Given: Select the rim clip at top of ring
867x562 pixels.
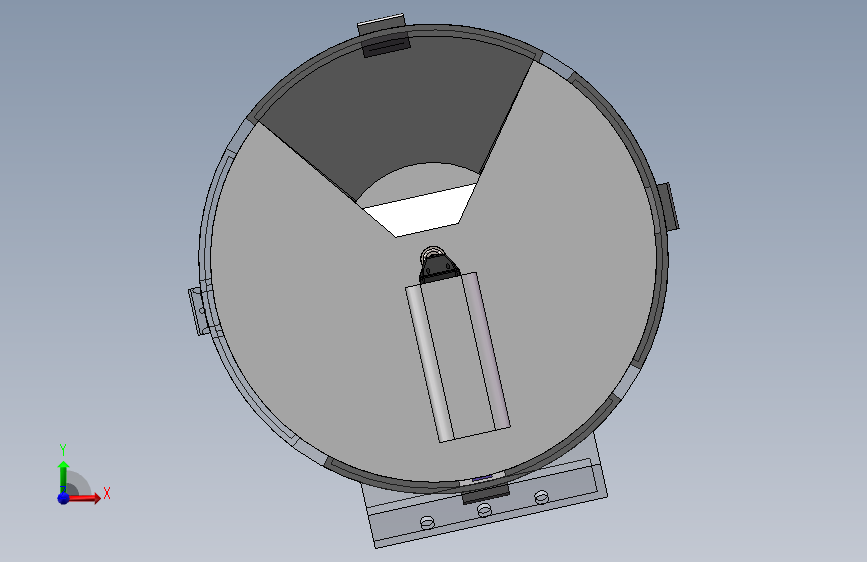Looking at the screenshot, I should (384, 35).
